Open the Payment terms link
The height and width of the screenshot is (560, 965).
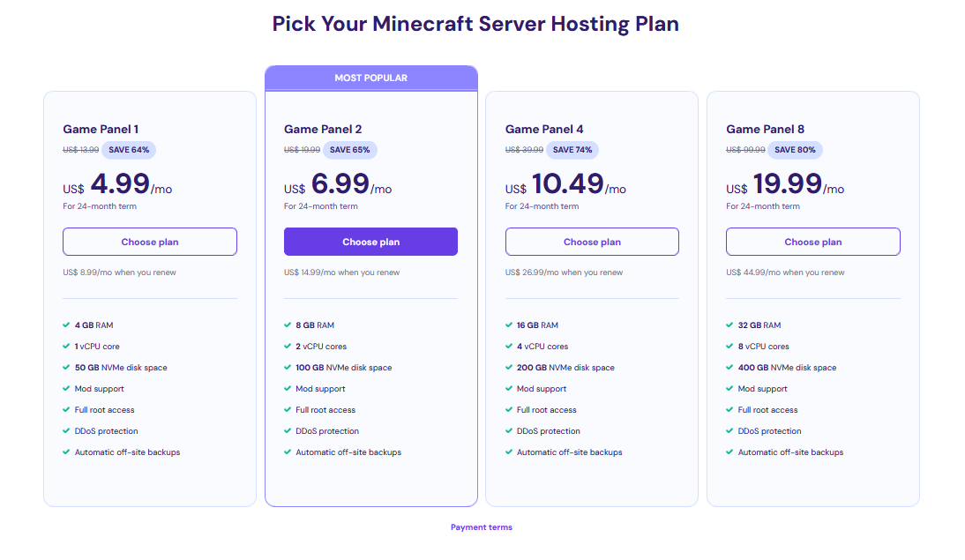coord(481,526)
